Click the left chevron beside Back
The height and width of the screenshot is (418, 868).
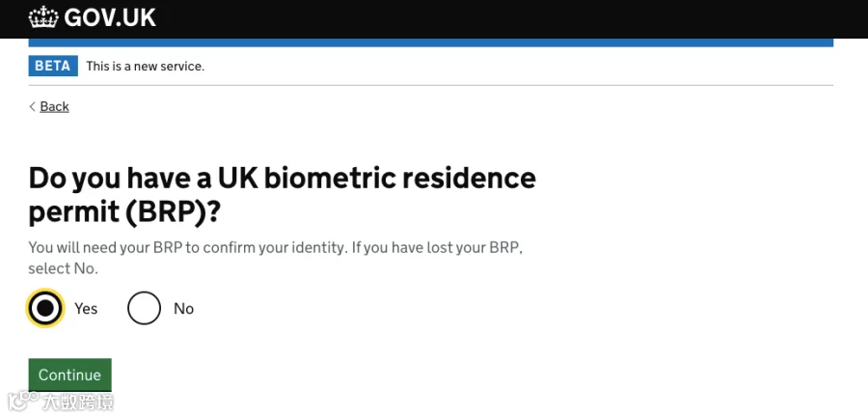click(32, 106)
